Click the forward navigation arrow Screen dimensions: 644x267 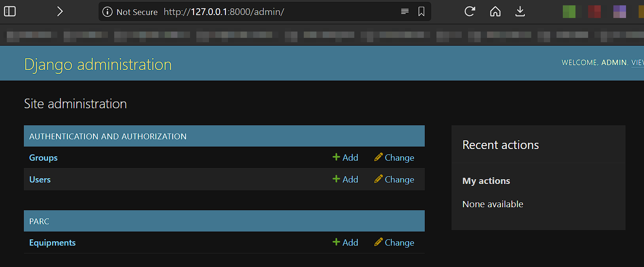pyautogui.click(x=60, y=11)
